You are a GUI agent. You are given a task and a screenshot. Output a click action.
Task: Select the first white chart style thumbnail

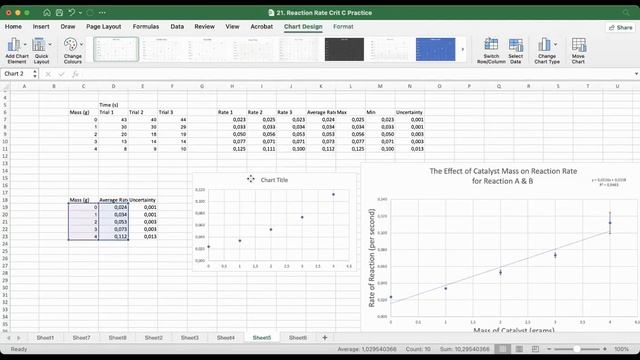point(116,49)
